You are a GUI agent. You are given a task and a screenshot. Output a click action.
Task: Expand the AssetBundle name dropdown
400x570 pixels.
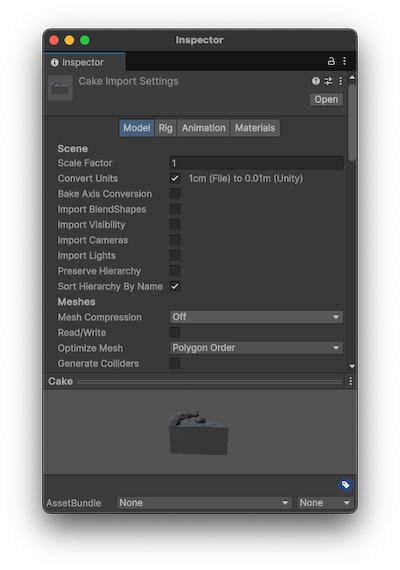click(x=204, y=503)
